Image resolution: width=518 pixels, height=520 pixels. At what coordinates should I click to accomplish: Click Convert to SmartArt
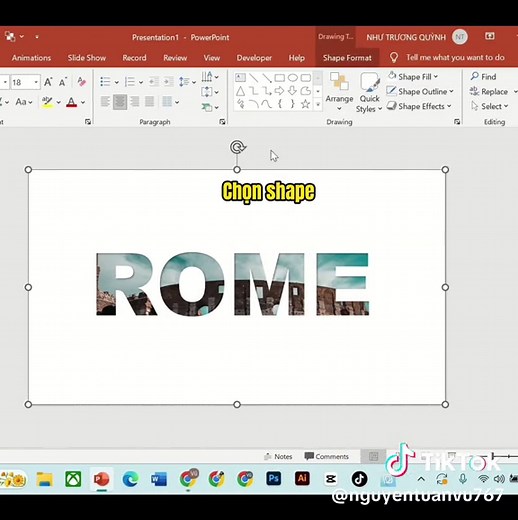[210, 107]
